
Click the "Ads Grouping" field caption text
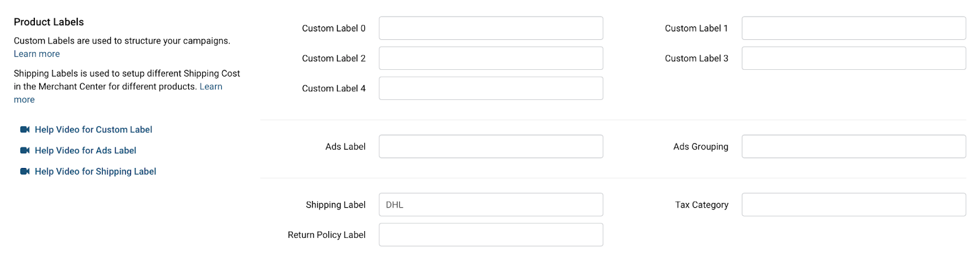click(701, 146)
